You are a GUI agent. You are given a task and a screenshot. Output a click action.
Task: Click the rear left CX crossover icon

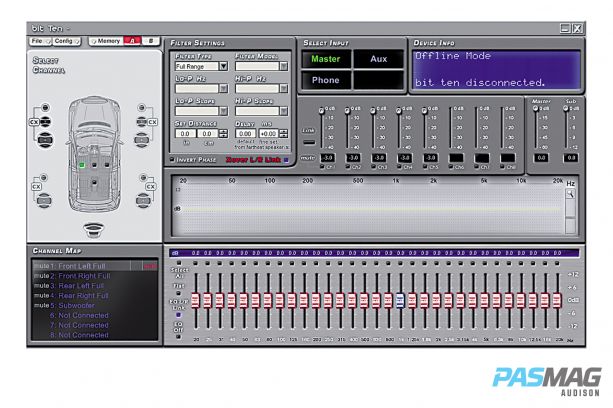point(36,186)
